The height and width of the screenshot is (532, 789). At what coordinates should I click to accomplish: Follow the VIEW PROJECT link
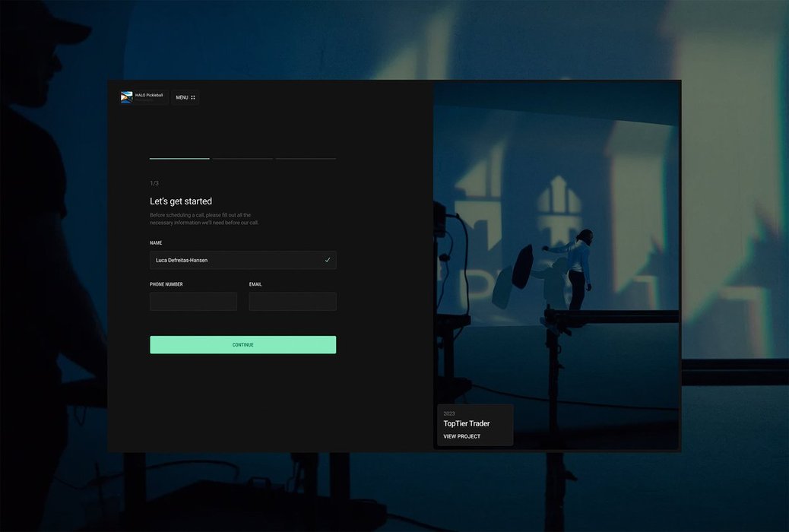(461, 436)
